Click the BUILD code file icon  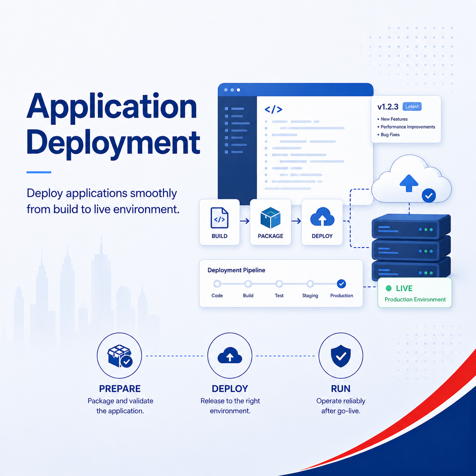tap(219, 218)
